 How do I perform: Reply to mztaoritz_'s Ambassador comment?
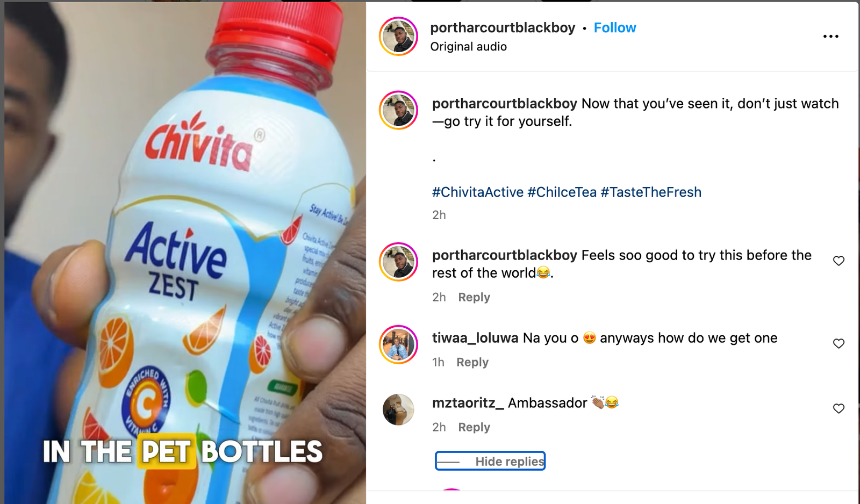(x=474, y=427)
